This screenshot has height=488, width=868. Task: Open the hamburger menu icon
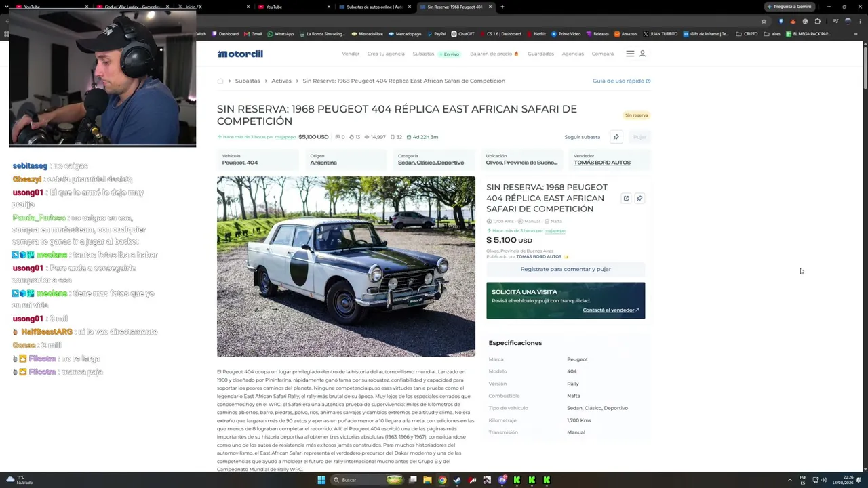630,54
